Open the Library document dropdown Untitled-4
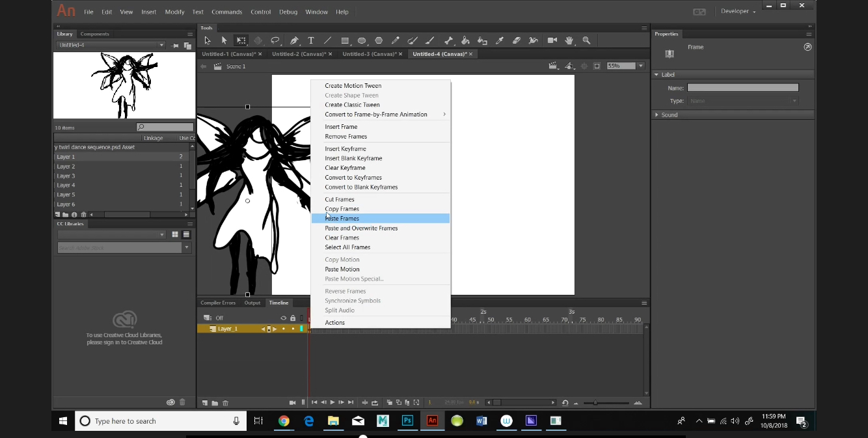The image size is (868, 438). pyautogui.click(x=111, y=46)
